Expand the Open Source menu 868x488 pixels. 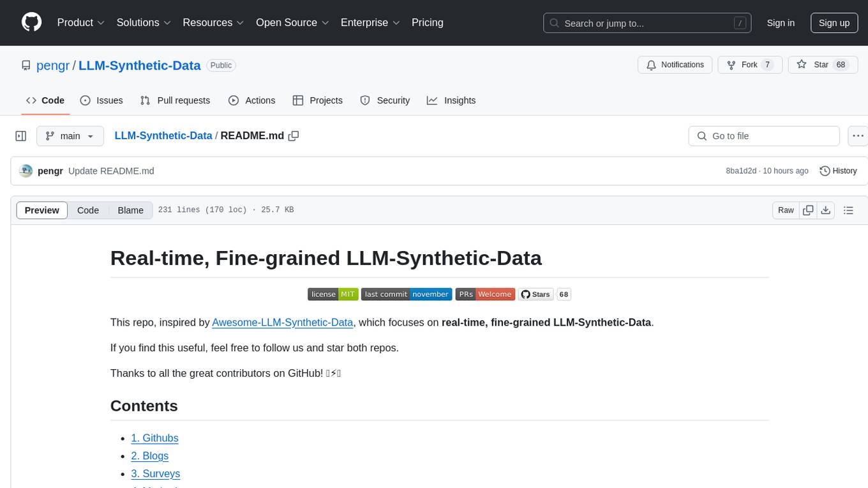(292, 22)
